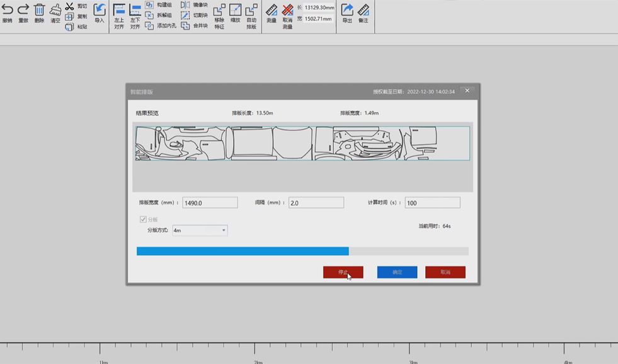This screenshot has height=364, width=618.
Task: Open the 分版方式 dropdown showing 4m
Action: point(200,230)
